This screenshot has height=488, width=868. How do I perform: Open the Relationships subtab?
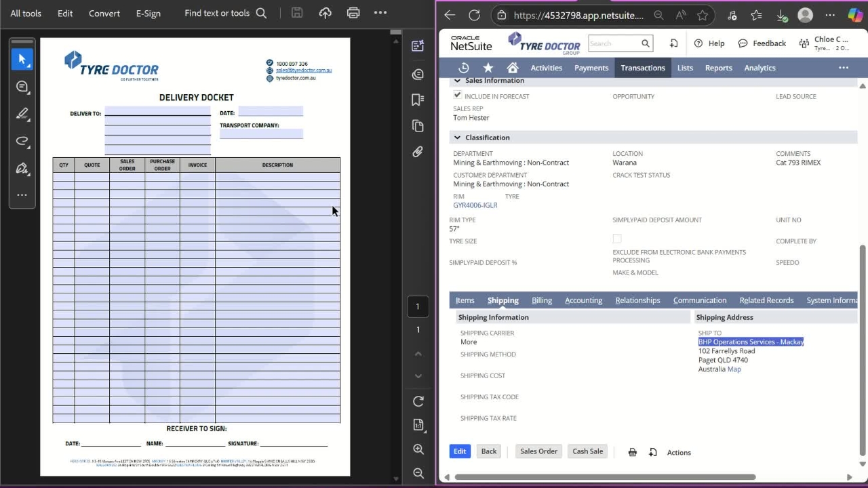tap(638, 300)
